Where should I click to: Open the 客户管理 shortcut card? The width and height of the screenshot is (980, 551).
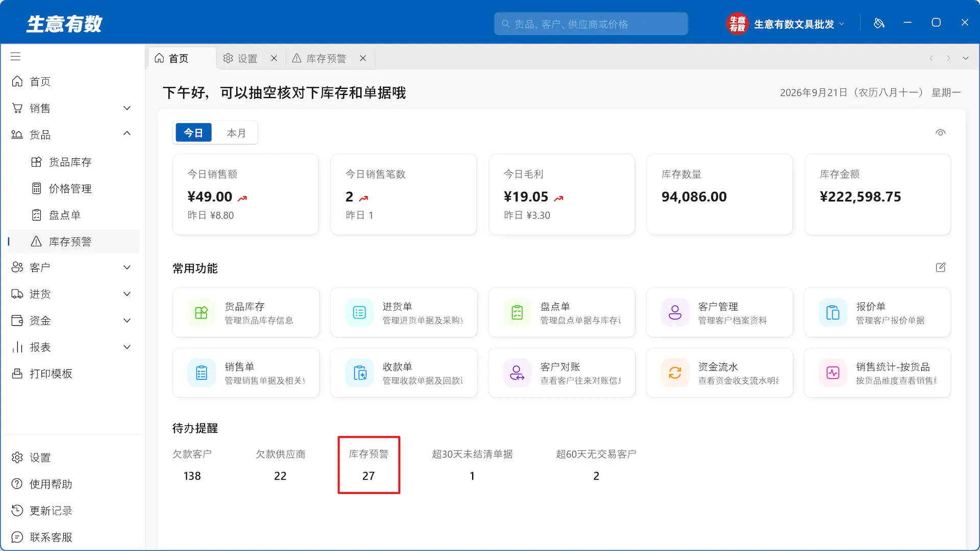(719, 313)
